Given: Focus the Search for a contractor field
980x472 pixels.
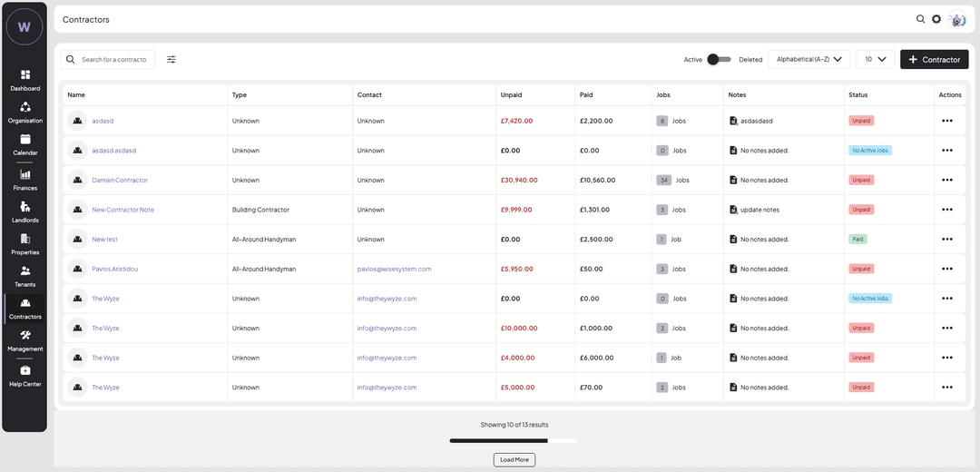Looking at the screenshot, I should point(114,60).
